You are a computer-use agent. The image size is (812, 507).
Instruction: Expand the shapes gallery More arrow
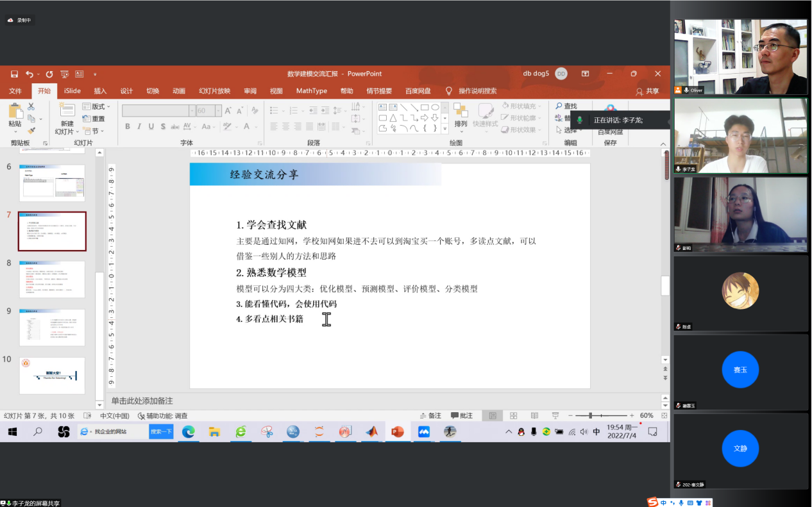[444, 129]
